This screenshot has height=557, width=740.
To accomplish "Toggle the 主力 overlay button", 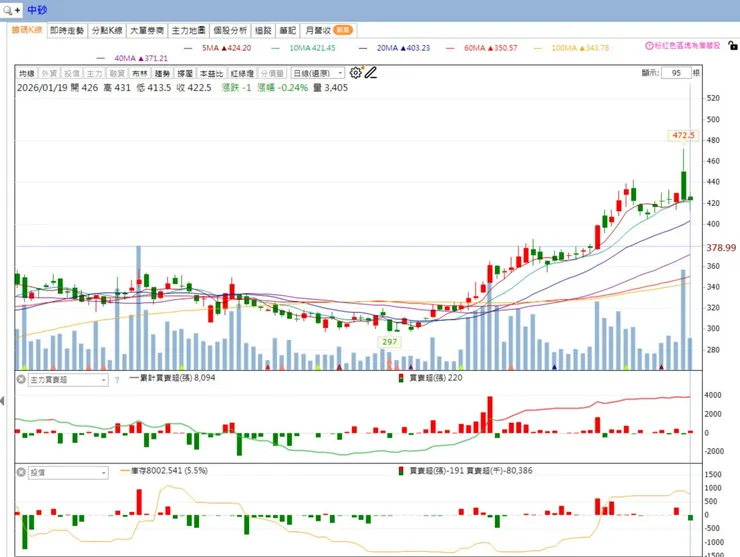I will point(94,73).
